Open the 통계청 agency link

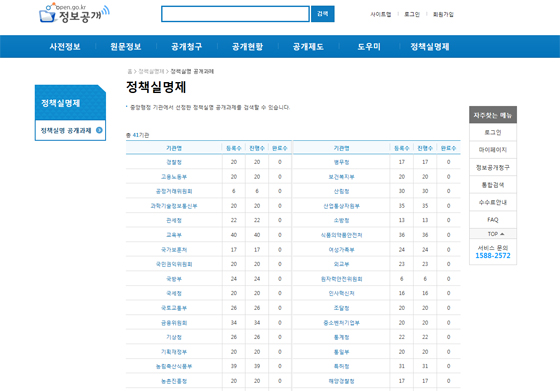pyautogui.click(x=341, y=337)
